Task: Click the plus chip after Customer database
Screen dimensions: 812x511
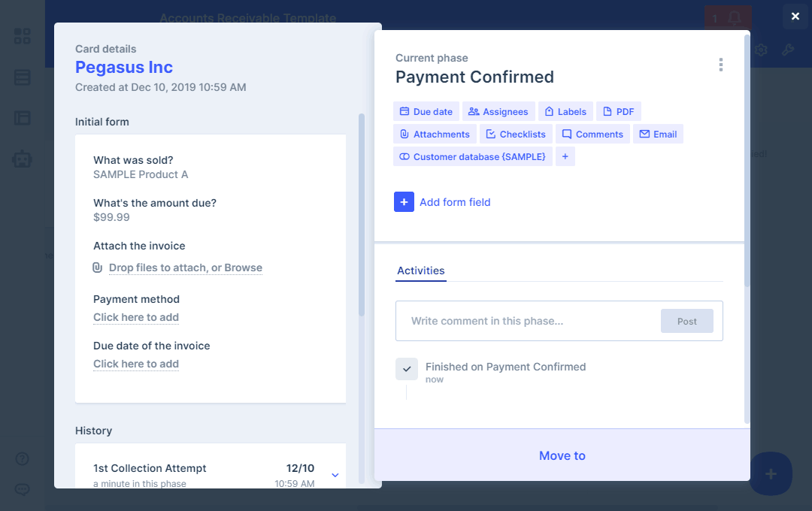Action: 565,157
